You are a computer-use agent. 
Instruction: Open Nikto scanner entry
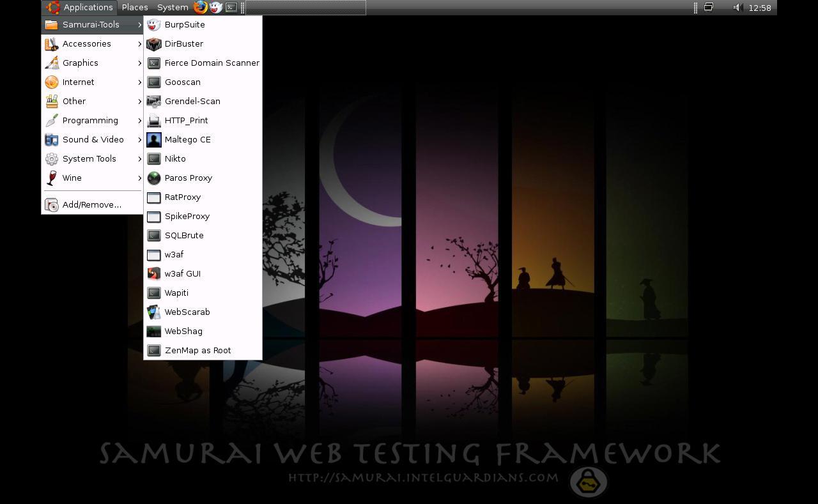pyautogui.click(x=174, y=158)
